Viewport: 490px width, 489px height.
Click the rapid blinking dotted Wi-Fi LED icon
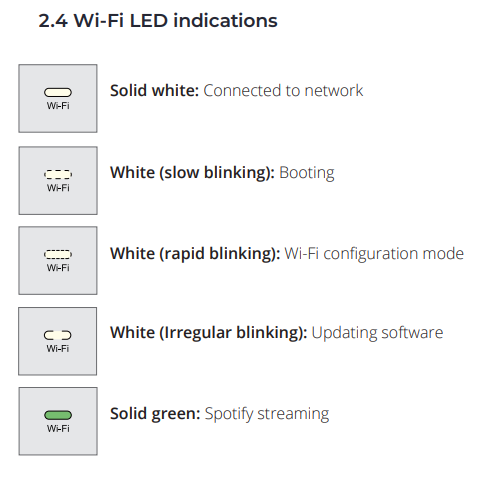58,260
